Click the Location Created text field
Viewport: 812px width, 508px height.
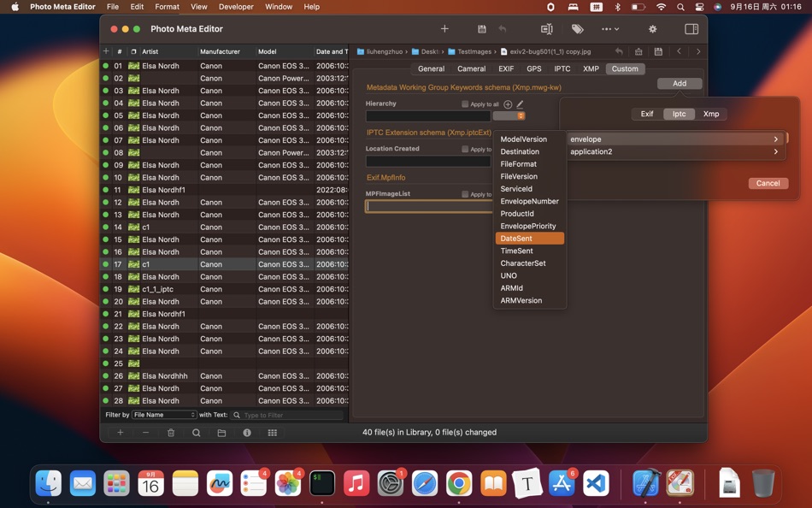pos(428,162)
